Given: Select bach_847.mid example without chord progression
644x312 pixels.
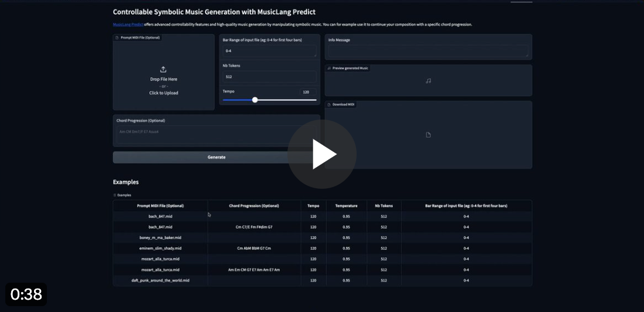Looking at the screenshot, I should (x=160, y=216).
